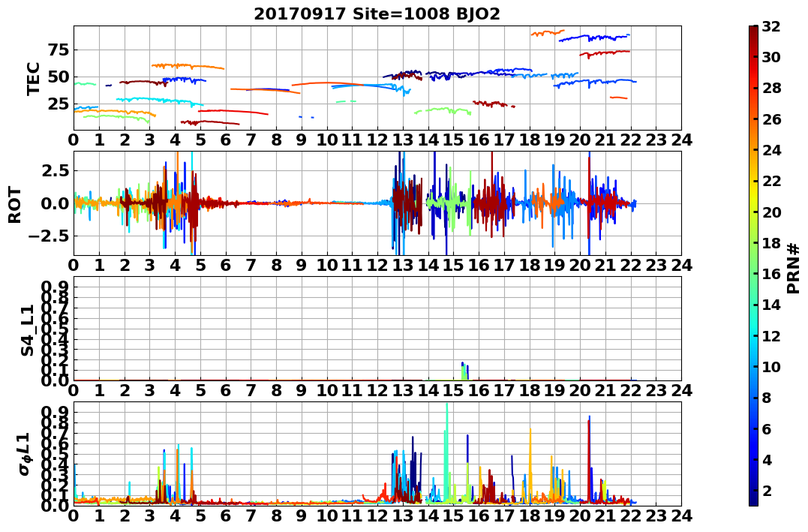Click the PRN colorbar gradient strip
This screenshot has width=808, height=532.
tap(753, 266)
